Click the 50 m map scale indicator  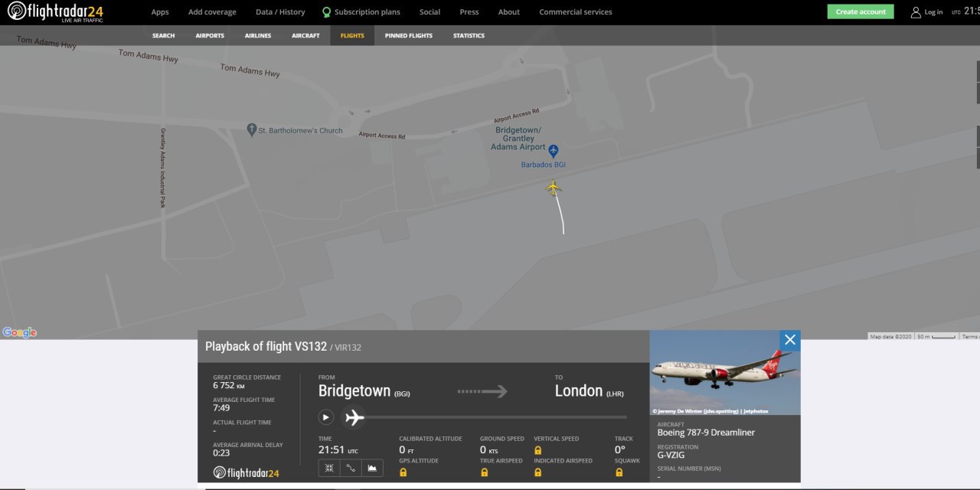pyautogui.click(x=936, y=336)
